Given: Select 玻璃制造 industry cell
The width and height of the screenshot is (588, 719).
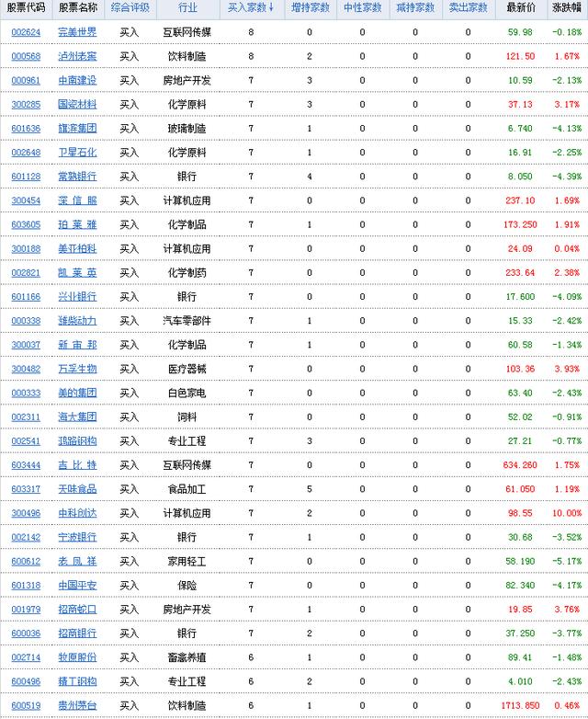Looking at the screenshot, I should (187, 129).
